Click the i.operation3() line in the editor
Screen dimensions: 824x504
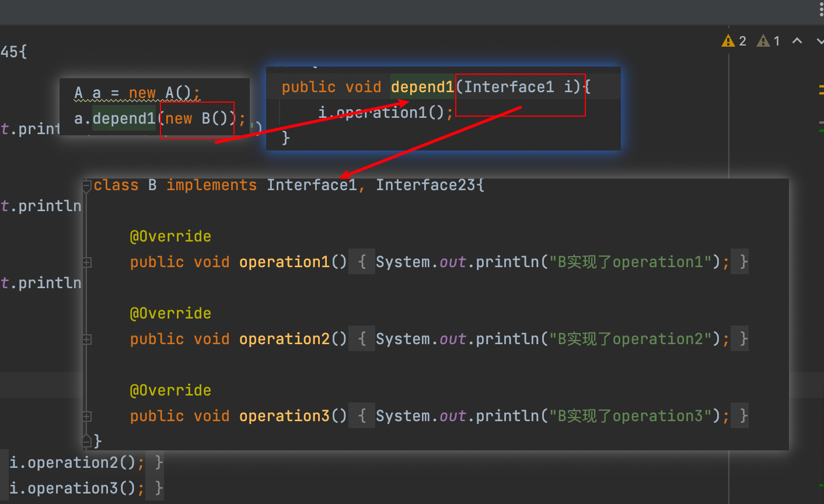pyautogui.click(x=77, y=488)
